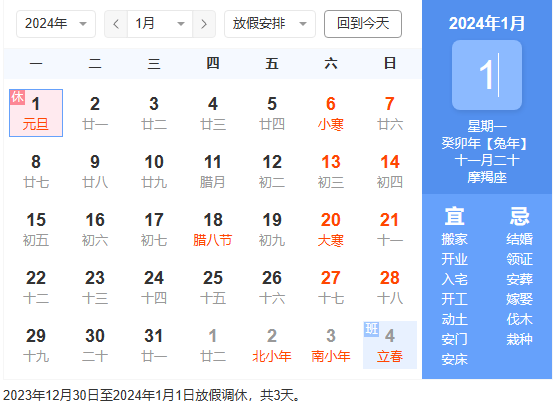Select February 3 南小年
The height and width of the screenshot is (407, 558).
tap(331, 345)
